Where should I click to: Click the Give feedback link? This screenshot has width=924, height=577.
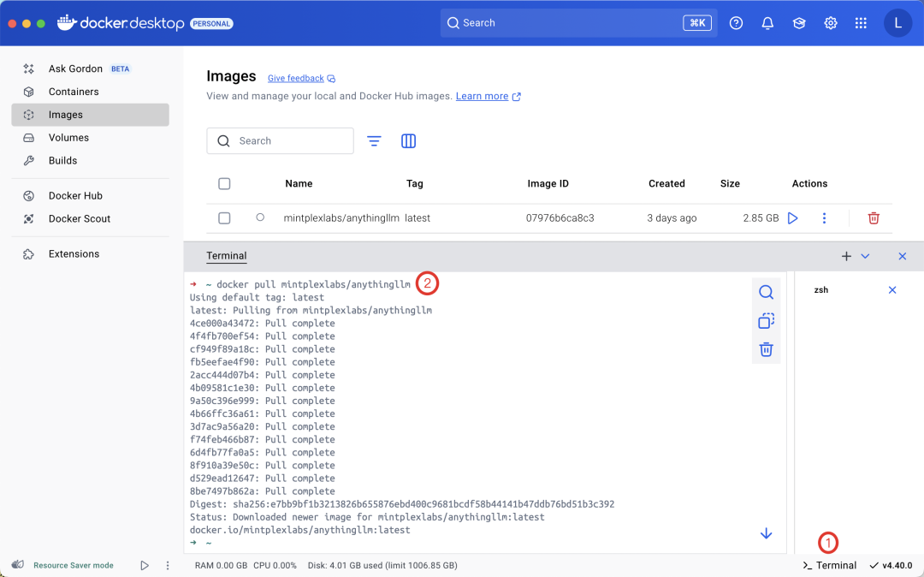296,78
